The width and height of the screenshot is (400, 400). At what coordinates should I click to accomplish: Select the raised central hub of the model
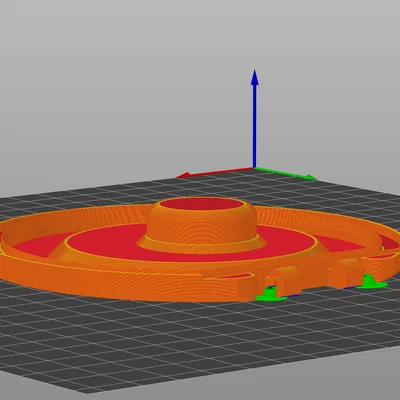(202, 225)
